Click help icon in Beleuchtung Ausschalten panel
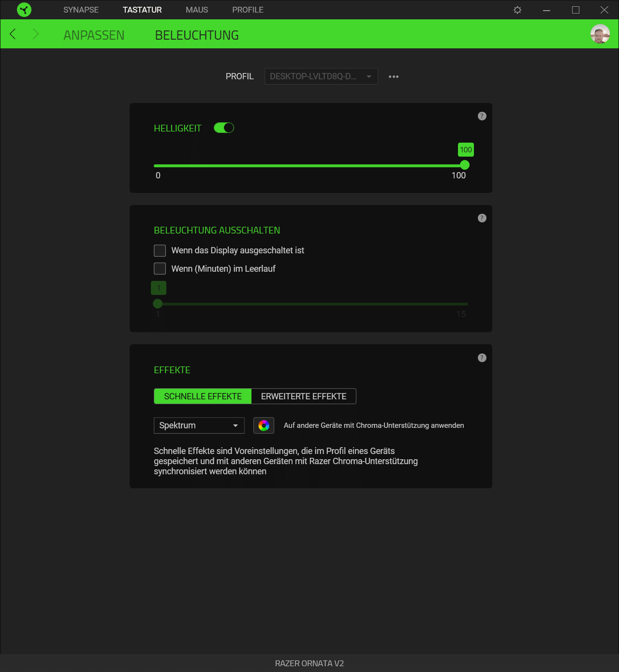This screenshot has height=672, width=619. click(x=482, y=218)
